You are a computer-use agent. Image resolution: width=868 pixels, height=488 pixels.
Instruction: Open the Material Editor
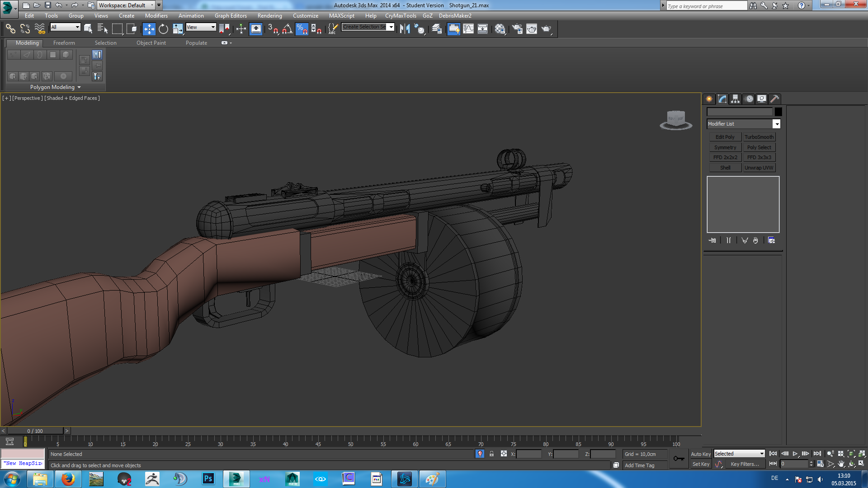click(x=500, y=29)
